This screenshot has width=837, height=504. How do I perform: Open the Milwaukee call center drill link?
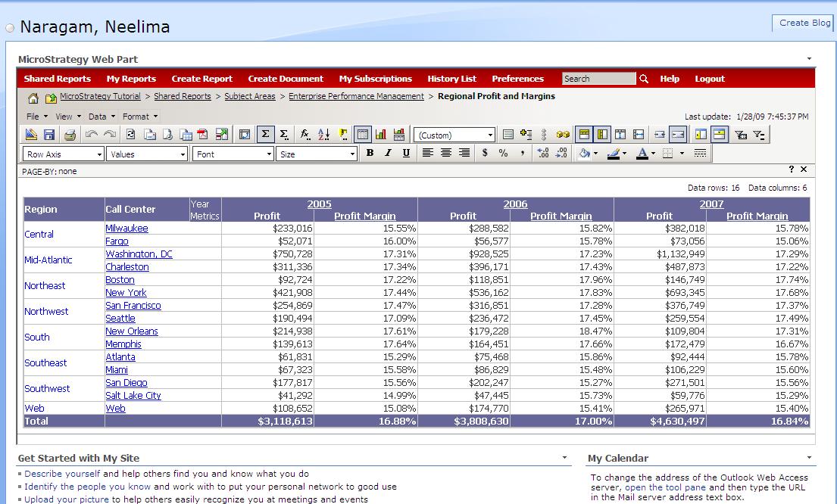tap(126, 228)
